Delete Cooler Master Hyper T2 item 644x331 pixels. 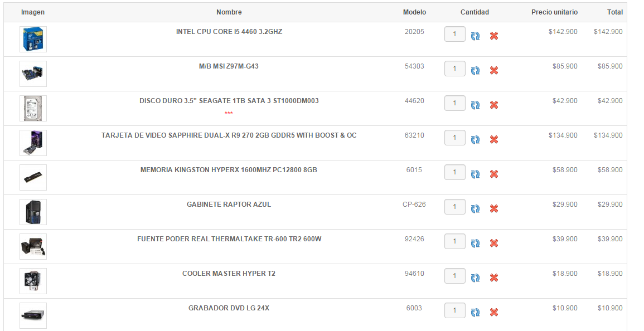click(x=494, y=278)
